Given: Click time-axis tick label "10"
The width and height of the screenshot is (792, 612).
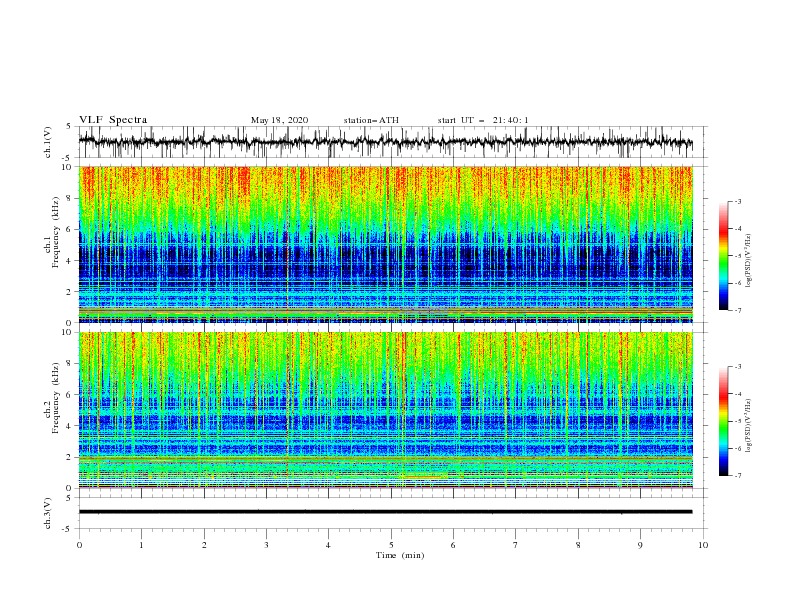Looking at the screenshot, I should click(703, 545).
